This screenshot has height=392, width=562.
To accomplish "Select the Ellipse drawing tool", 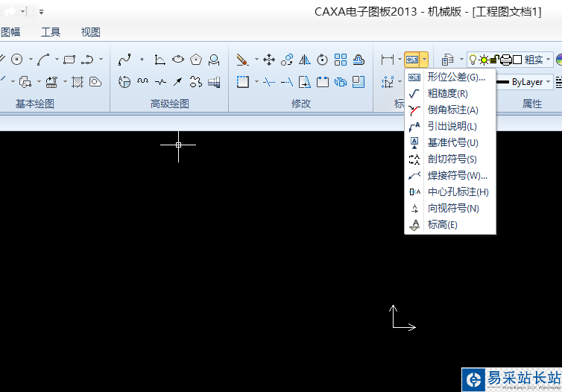I will click(178, 60).
